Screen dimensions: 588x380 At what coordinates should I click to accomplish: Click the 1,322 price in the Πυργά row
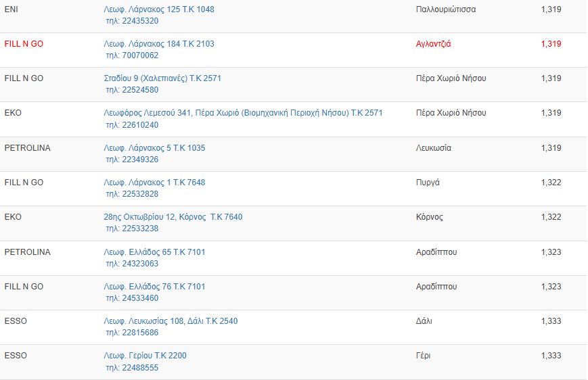coord(551,183)
